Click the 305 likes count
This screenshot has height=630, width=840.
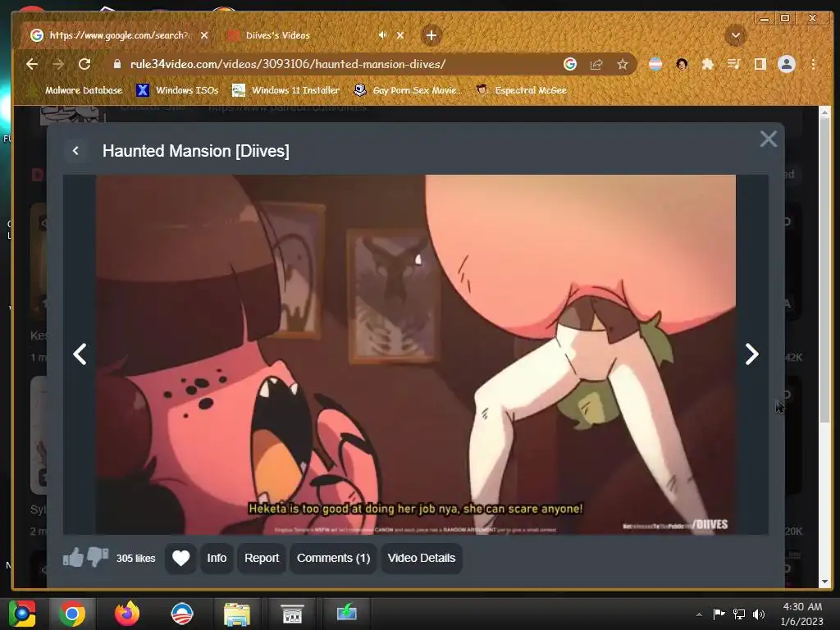pos(135,558)
